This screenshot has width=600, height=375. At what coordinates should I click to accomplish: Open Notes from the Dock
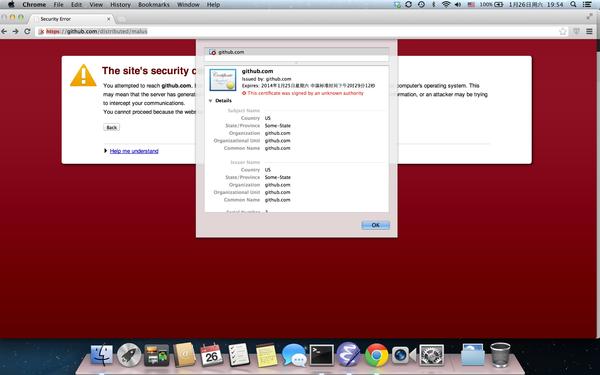click(x=266, y=355)
